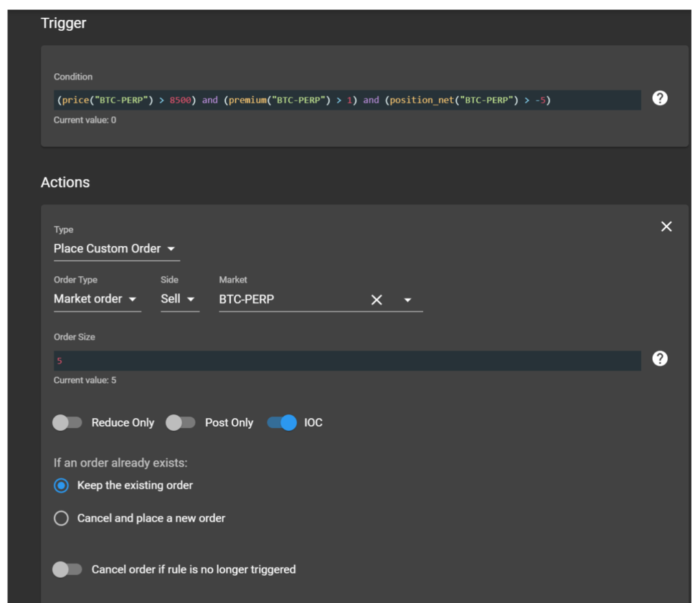Viewport: 700px width, 603px height.
Task: Click the Type label above Place Custom Order
Action: click(x=64, y=230)
